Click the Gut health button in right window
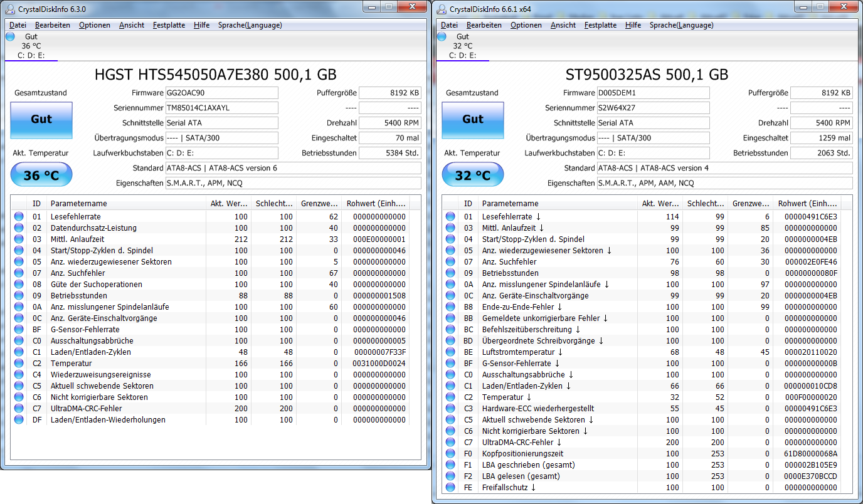Viewport: 863px width, 504px height. pos(473,119)
